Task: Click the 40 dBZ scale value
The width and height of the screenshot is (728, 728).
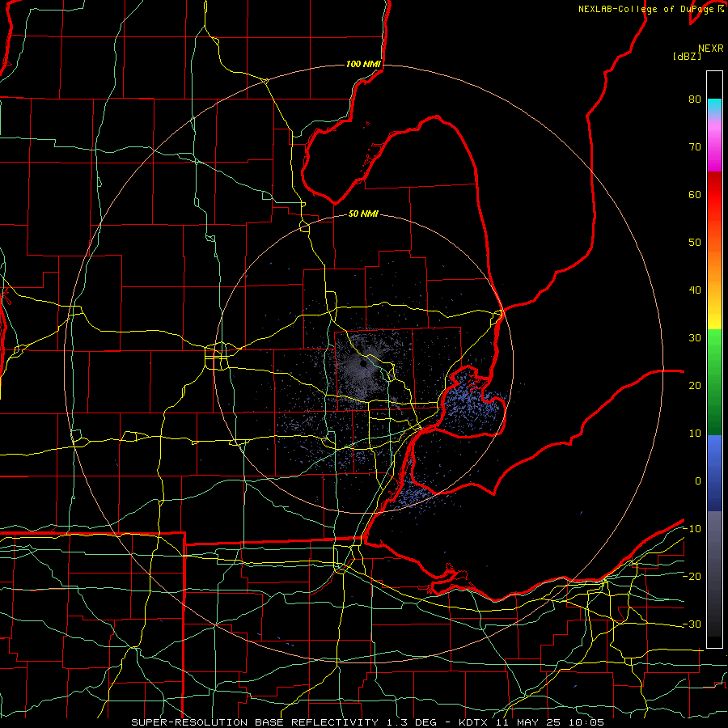Action: pyautogui.click(x=695, y=290)
